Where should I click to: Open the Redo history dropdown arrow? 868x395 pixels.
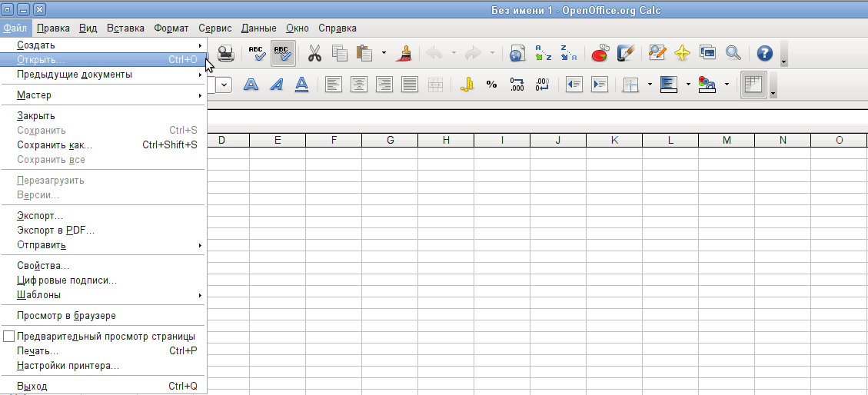pos(492,53)
